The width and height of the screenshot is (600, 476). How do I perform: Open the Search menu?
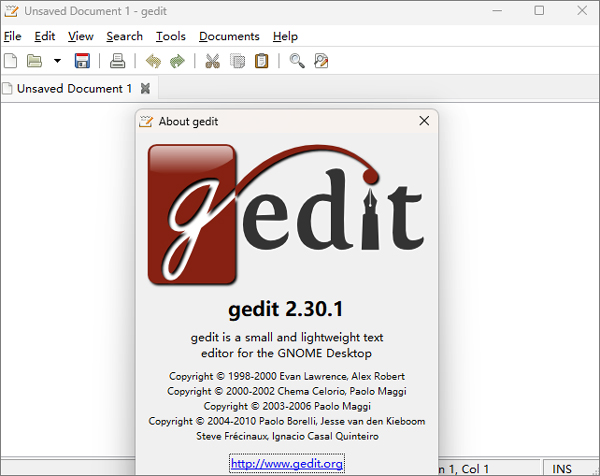pos(124,36)
